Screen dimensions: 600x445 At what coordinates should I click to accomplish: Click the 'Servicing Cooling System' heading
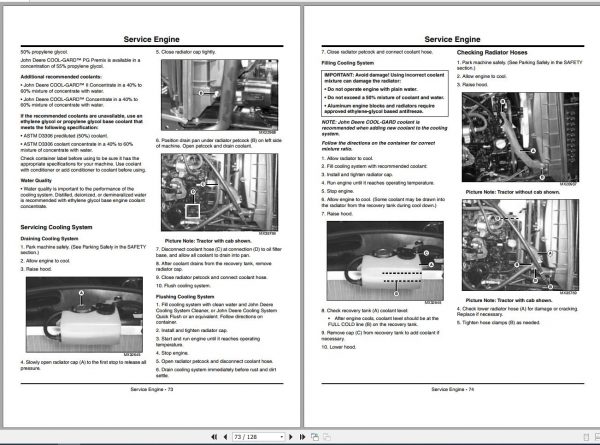pos(56,227)
